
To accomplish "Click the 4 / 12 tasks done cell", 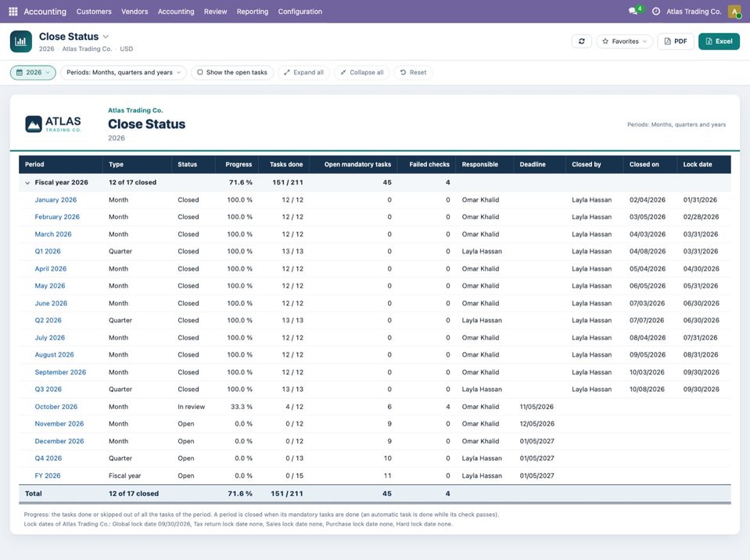I will (x=294, y=407).
